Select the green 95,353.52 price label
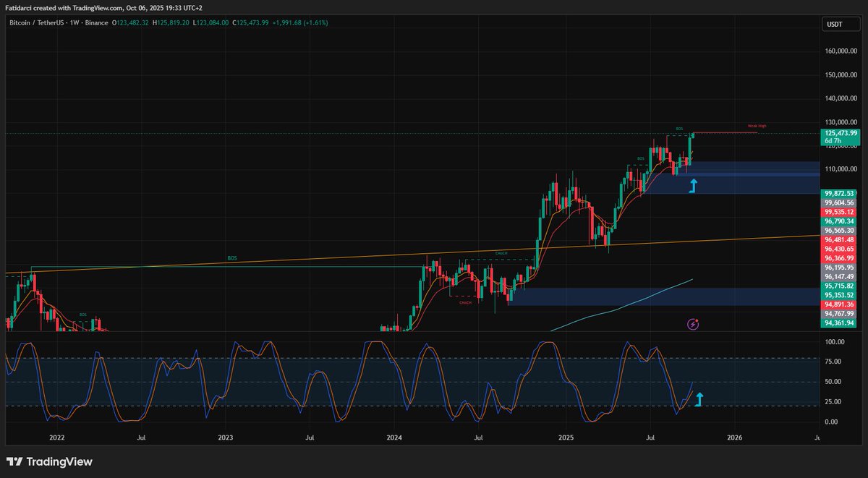Viewport: 868px width, 478px height. (840, 296)
